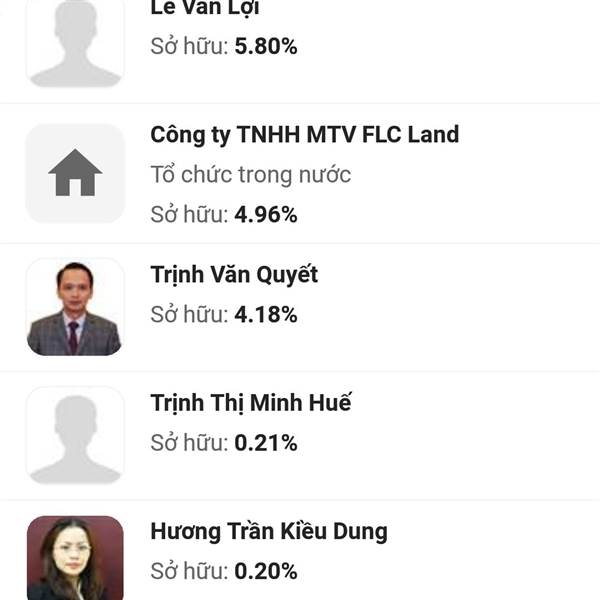Select the name Trịnh Văn Quyết
600x600 pixels.
click(x=234, y=274)
